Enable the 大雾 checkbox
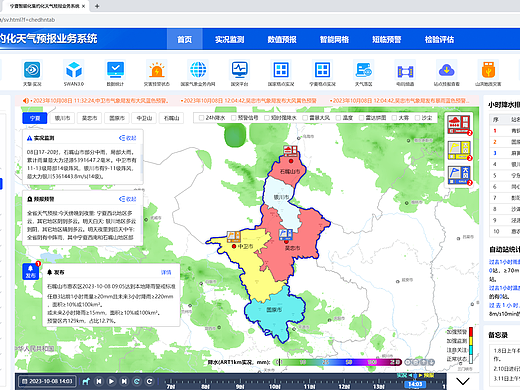Screen dimensions: 520x390 pyautogui.click(x=394, y=118)
